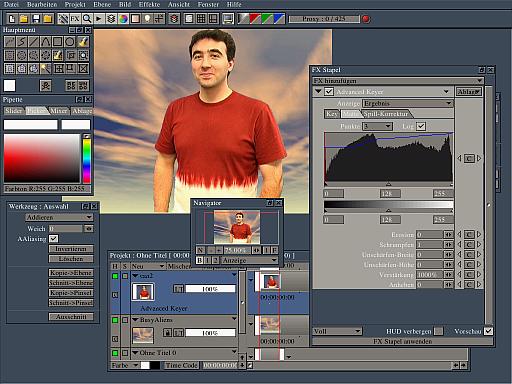Select the circle shape tool in Hauptmenü
Screen dimensions: 512x384
(x=69, y=42)
